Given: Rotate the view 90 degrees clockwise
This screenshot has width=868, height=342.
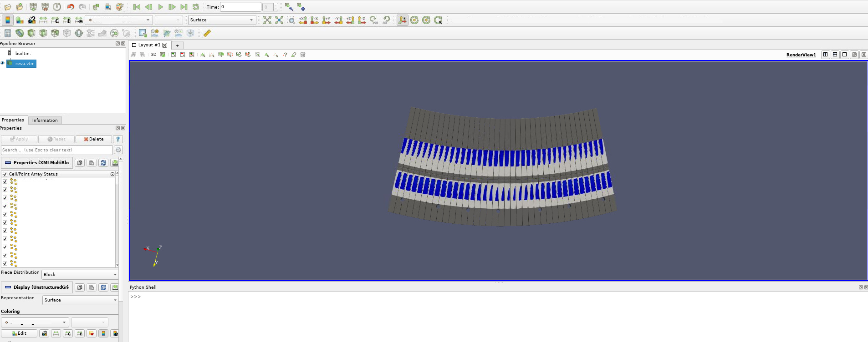Looking at the screenshot, I should click(374, 20).
